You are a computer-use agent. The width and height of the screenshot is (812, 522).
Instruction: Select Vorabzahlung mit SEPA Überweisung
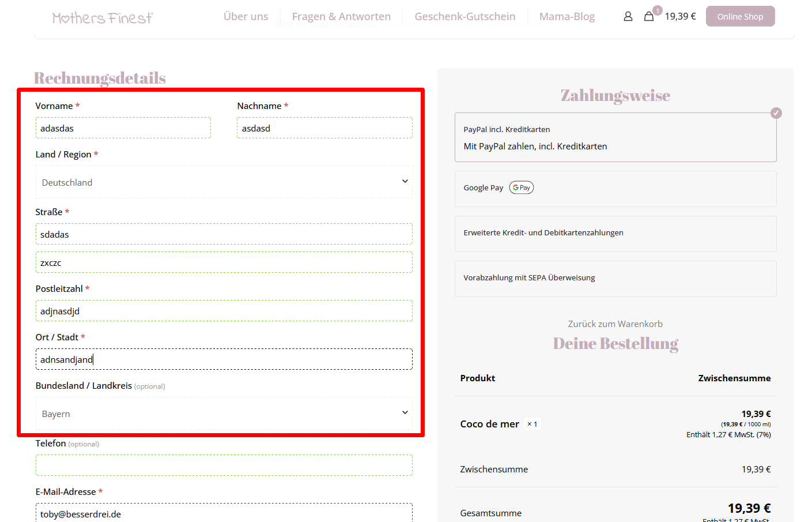click(x=615, y=278)
